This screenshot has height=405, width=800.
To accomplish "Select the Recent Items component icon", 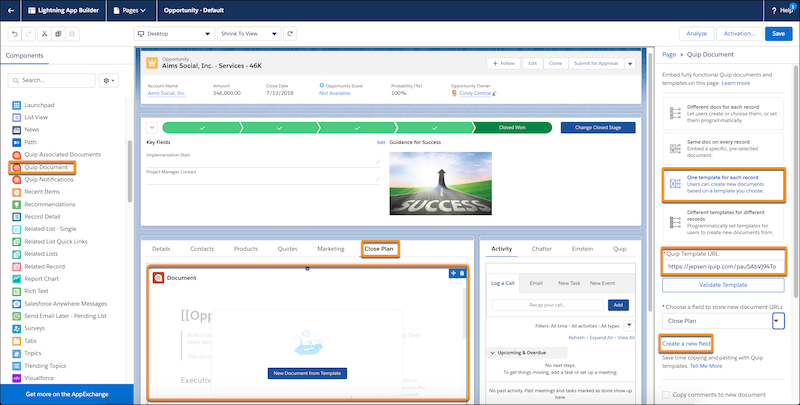I will point(16,192).
